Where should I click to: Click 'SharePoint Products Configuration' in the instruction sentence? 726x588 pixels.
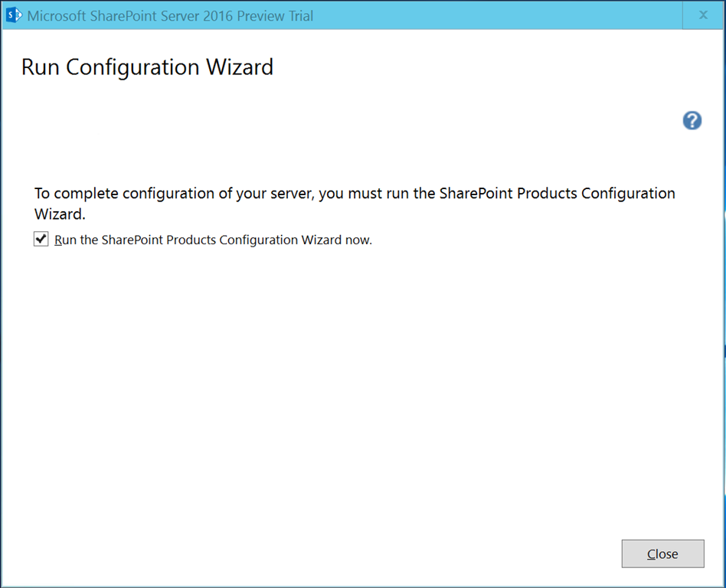click(x=557, y=193)
